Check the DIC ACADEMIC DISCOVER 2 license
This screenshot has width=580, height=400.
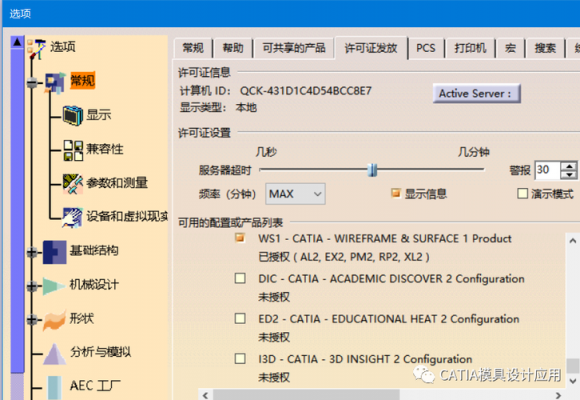pos(240,278)
